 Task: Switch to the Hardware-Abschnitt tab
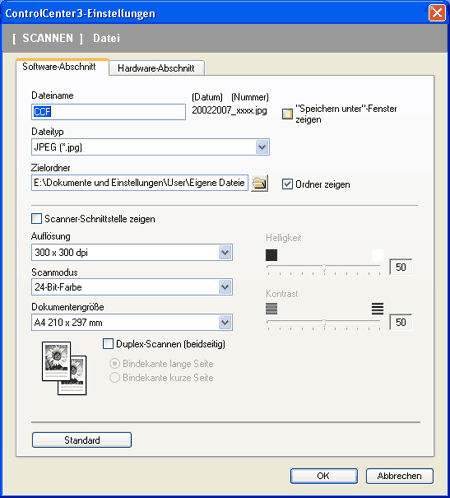point(156,68)
